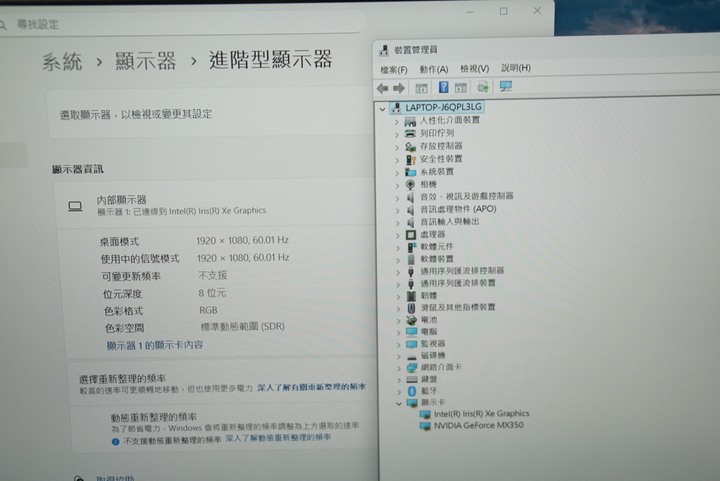This screenshot has width=720, height=481.
Task: Click the 監視器 monitor icon in the tree
Action: coord(412,344)
